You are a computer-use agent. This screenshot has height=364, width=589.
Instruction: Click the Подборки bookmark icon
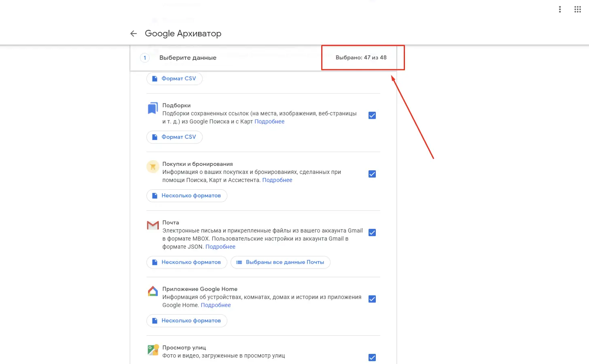[153, 108]
